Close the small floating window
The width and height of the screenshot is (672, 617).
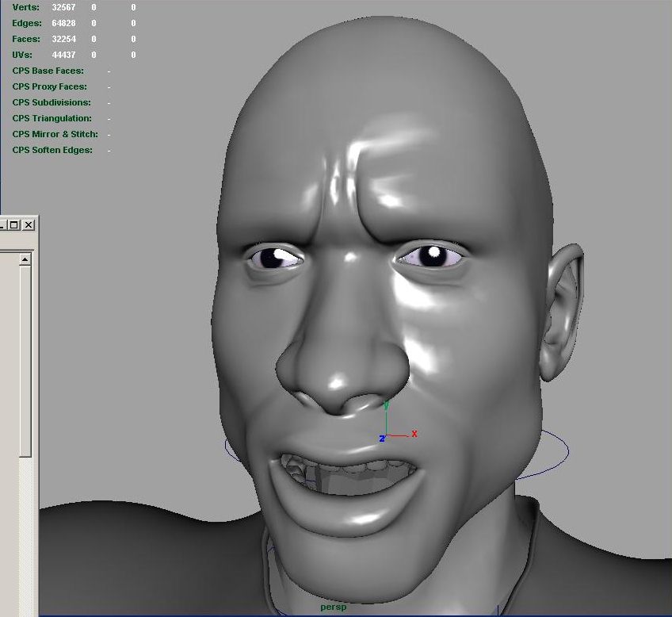(28, 225)
